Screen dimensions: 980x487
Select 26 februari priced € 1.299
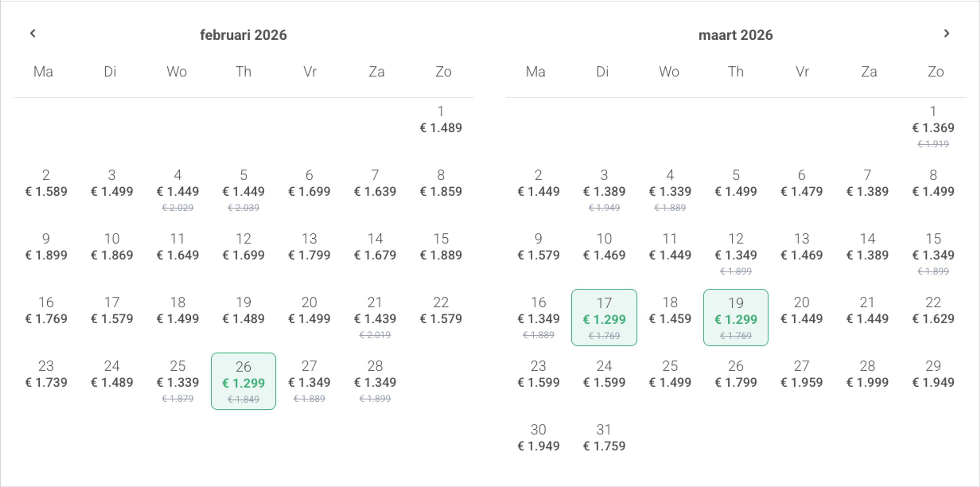pos(243,381)
